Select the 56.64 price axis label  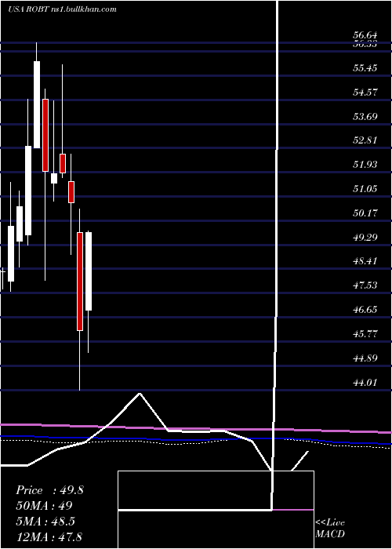[x=365, y=35]
